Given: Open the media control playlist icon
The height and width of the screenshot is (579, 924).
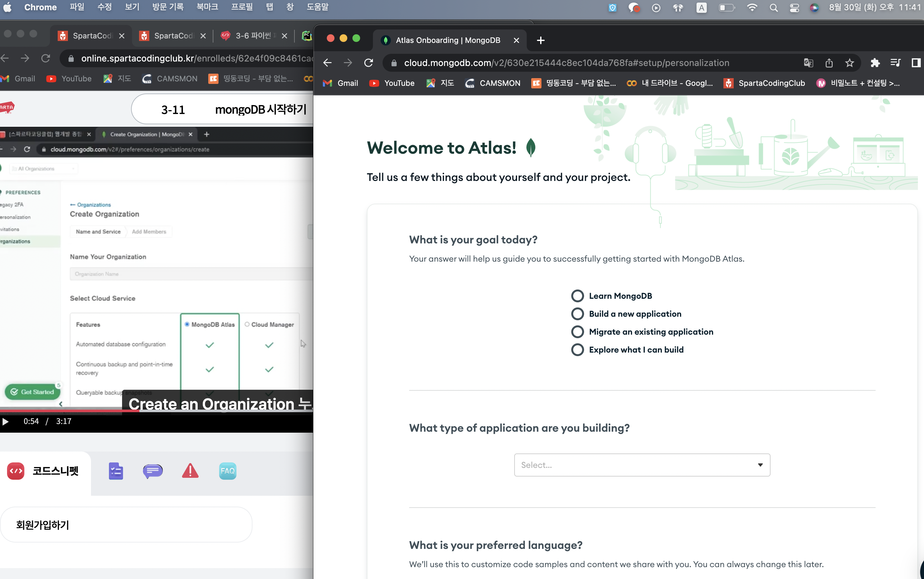Looking at the screenshot, I should pos(895,63).
